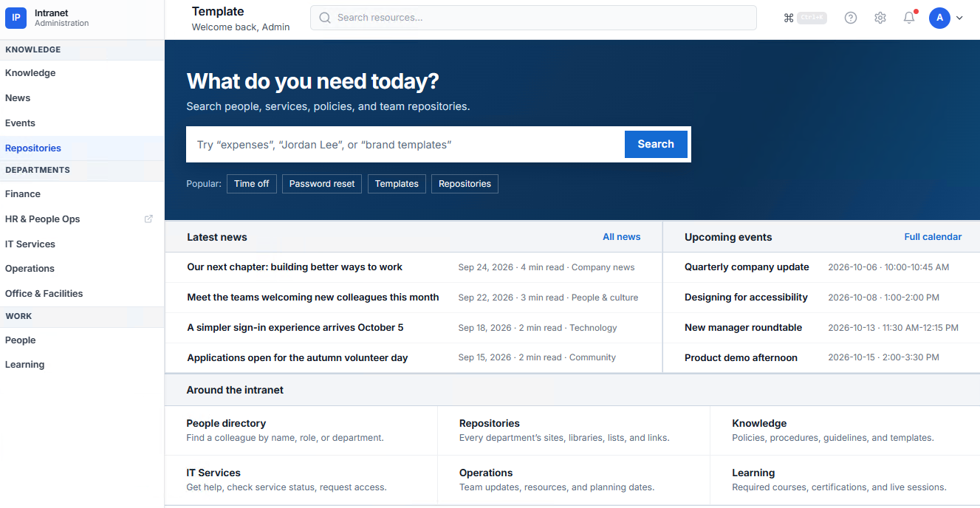Open Learning in the sidebar
Viewport: 980px width, 508px height.
pos(82,365)
